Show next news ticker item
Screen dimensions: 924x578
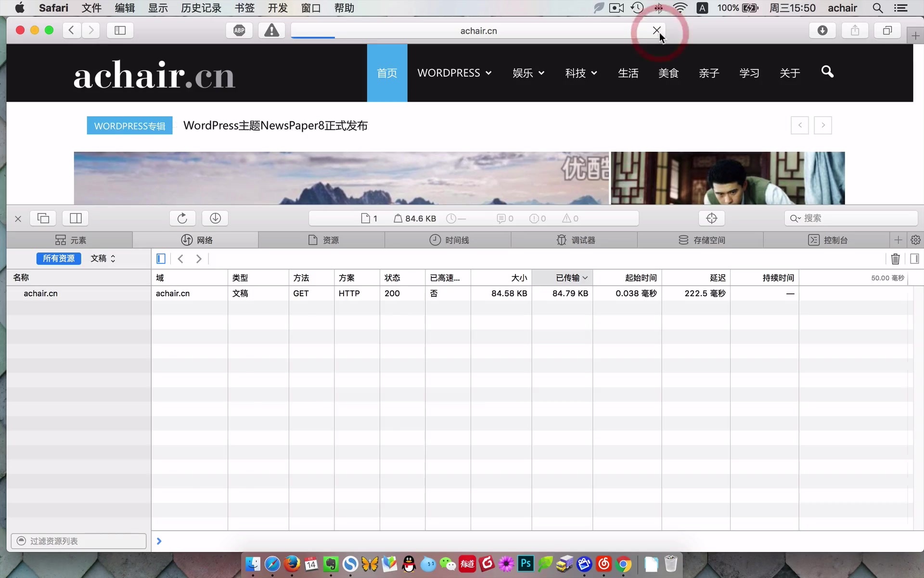823,125
